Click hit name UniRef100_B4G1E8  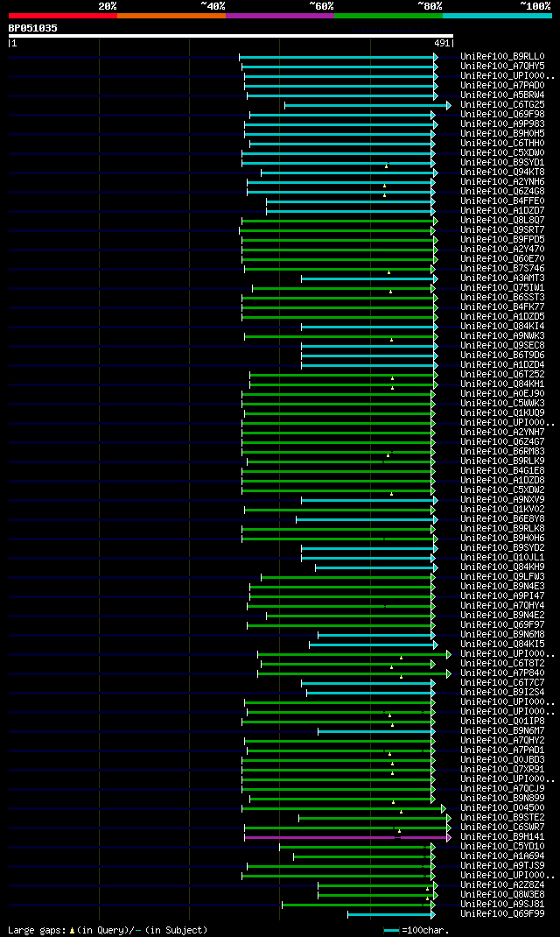click(x=502, y=470)
